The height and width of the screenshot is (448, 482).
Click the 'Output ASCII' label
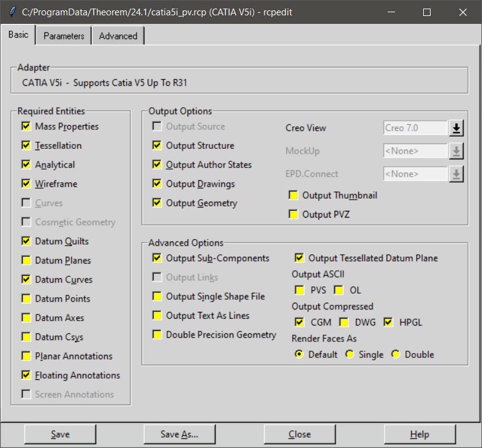(318, 274)
